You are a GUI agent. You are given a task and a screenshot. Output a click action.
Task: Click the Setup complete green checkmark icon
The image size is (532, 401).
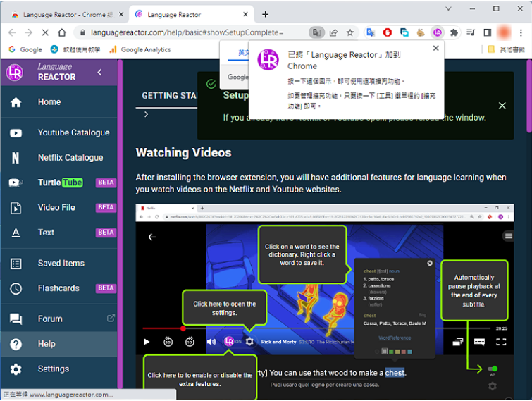click(x=211, y=84)
